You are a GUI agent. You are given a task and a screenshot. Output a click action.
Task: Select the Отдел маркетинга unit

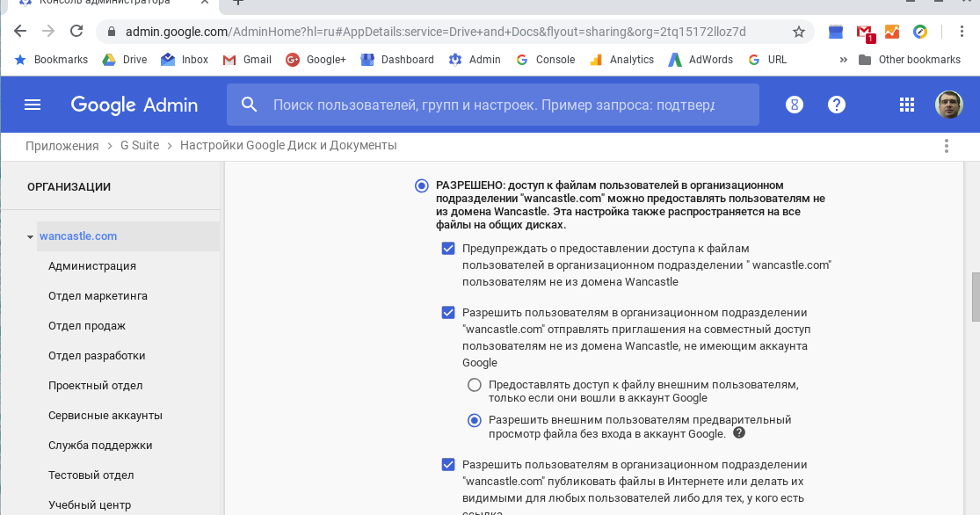pos(98,295)
